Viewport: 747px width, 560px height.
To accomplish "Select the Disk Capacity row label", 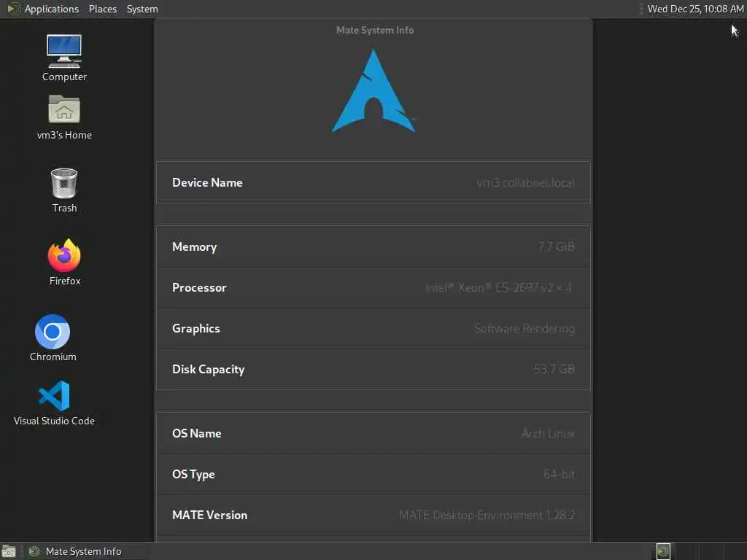I will (208, 370).
